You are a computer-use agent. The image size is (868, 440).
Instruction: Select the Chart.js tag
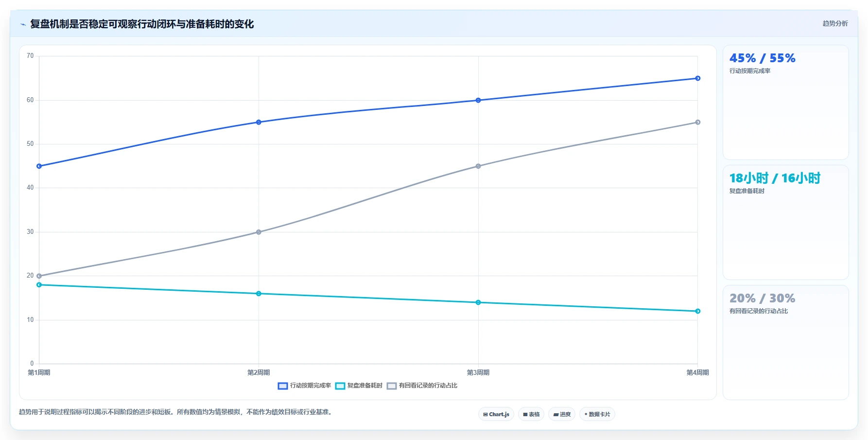click(x=496, y=414)
